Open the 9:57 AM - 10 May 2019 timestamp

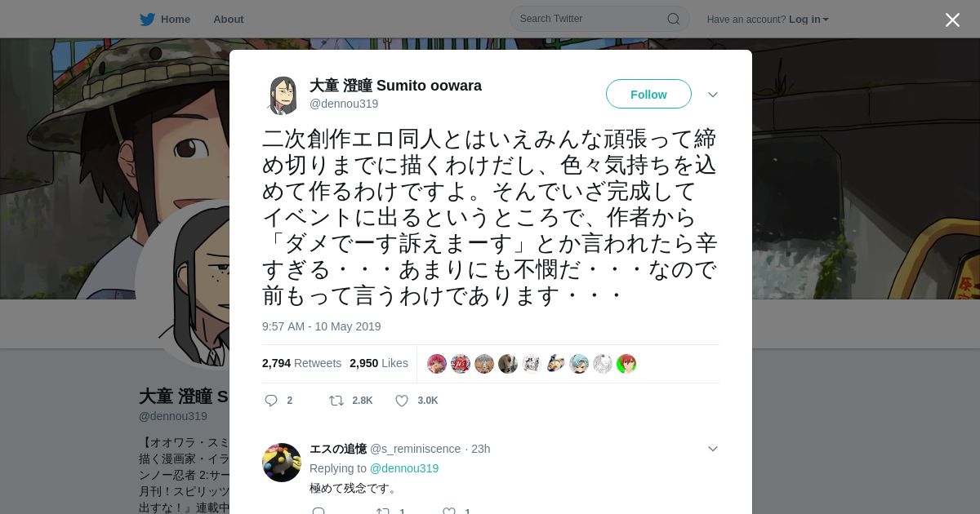tap(322, 326)
